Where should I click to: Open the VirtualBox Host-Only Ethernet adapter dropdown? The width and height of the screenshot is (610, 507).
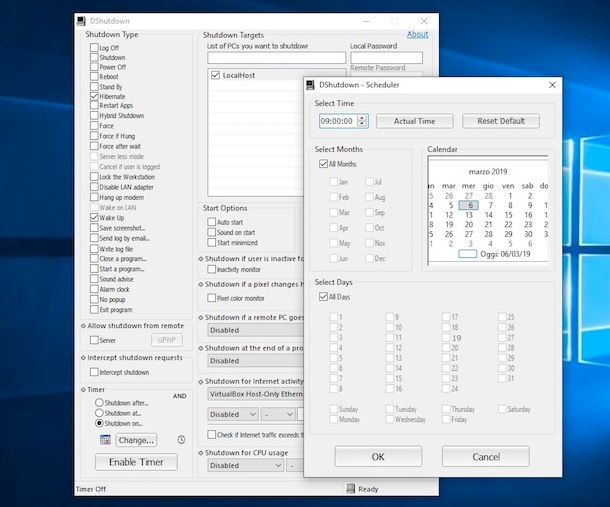[256, 394]
